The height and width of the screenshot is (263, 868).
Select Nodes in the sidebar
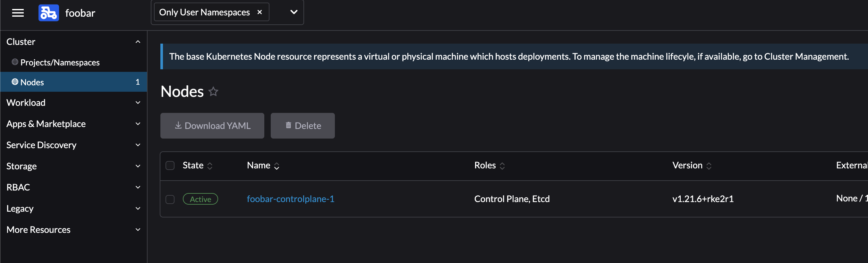32,82
